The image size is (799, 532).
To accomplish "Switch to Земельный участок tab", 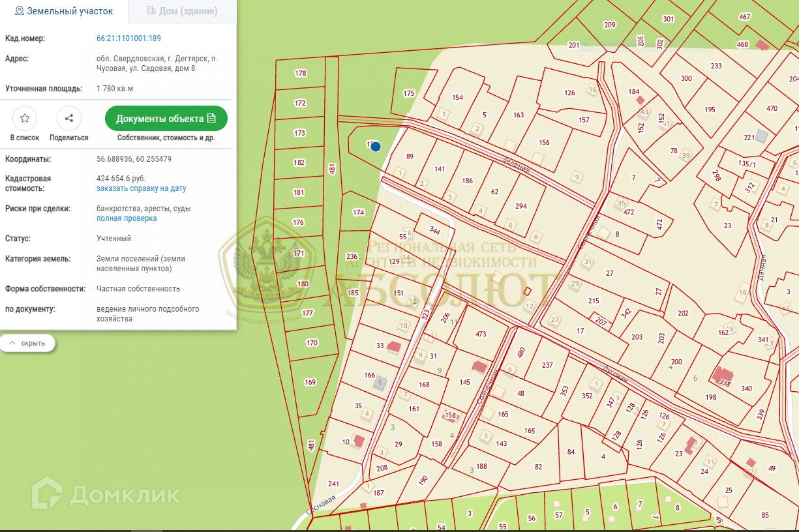I will [64, 11].
